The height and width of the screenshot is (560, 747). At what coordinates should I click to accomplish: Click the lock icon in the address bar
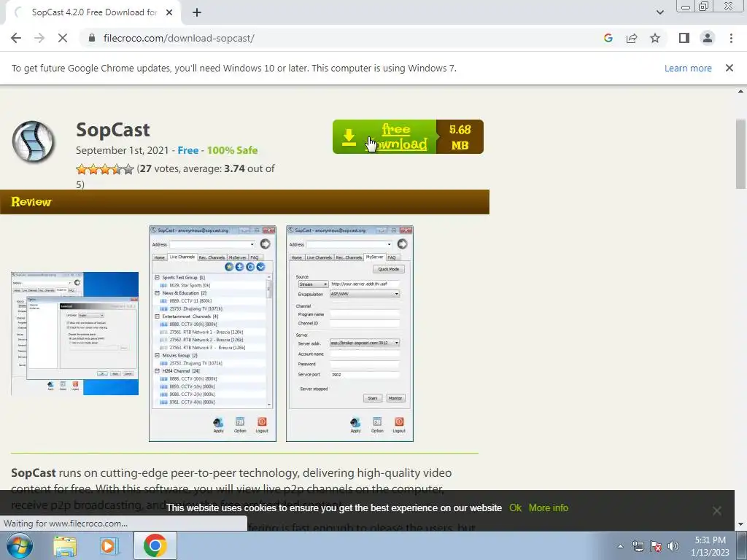click(92, 38)
